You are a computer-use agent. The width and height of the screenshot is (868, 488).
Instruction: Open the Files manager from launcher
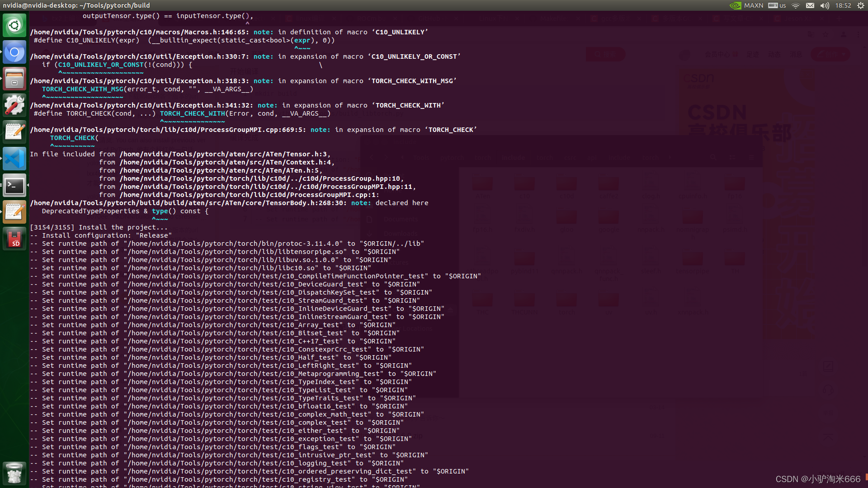click(14, 79)
